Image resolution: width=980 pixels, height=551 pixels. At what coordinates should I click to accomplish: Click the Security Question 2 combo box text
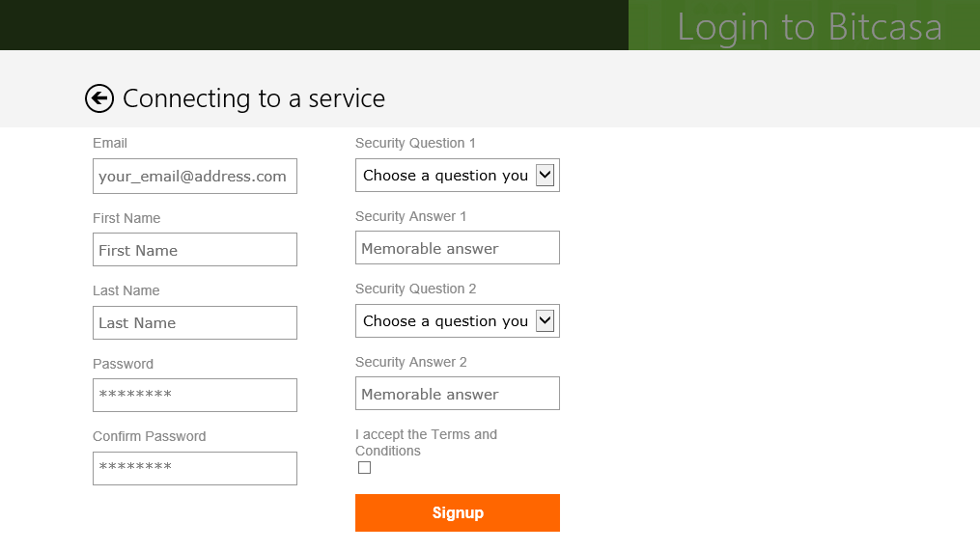pos(446,321)
